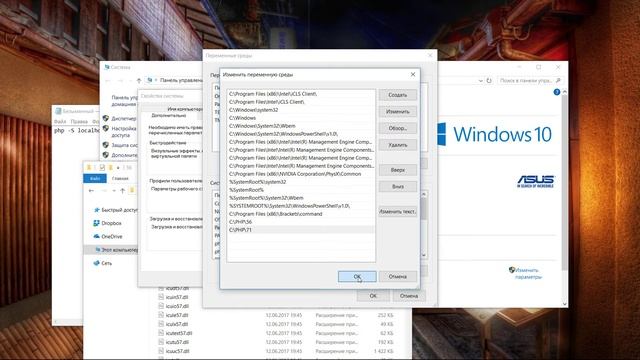The height and width of the screenshot is (360, 640).
Task: Expand the System window address bar dropdown
Action: (480, 80)
